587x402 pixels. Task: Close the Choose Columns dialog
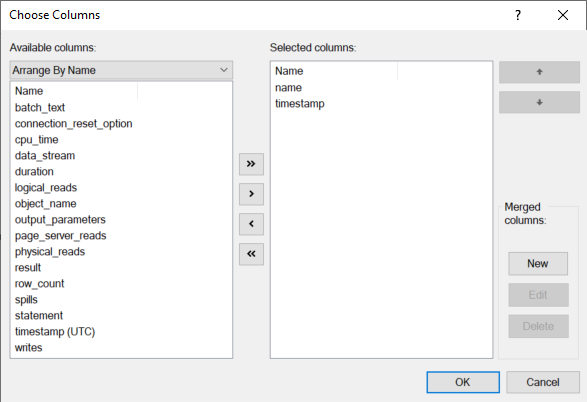tap(563, 15)
